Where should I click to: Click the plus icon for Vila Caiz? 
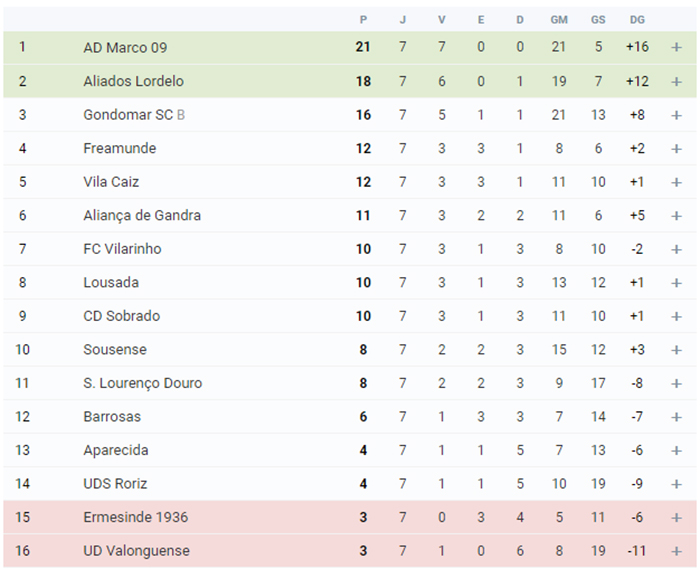point(676,182)
